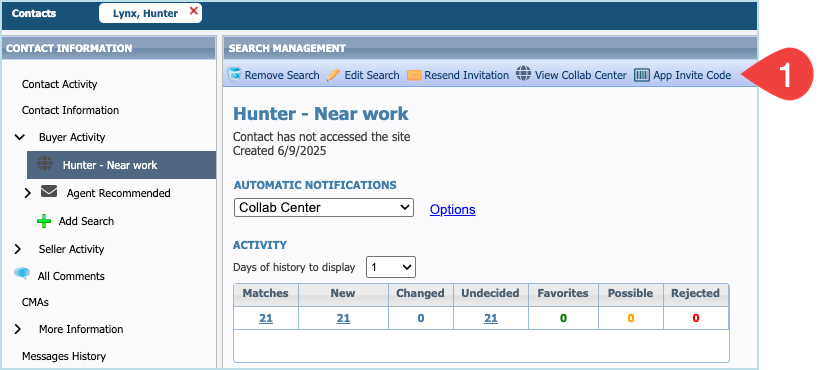Open the days of history dropdown
This screenshot has height=370, width=818.
(391, 268)
